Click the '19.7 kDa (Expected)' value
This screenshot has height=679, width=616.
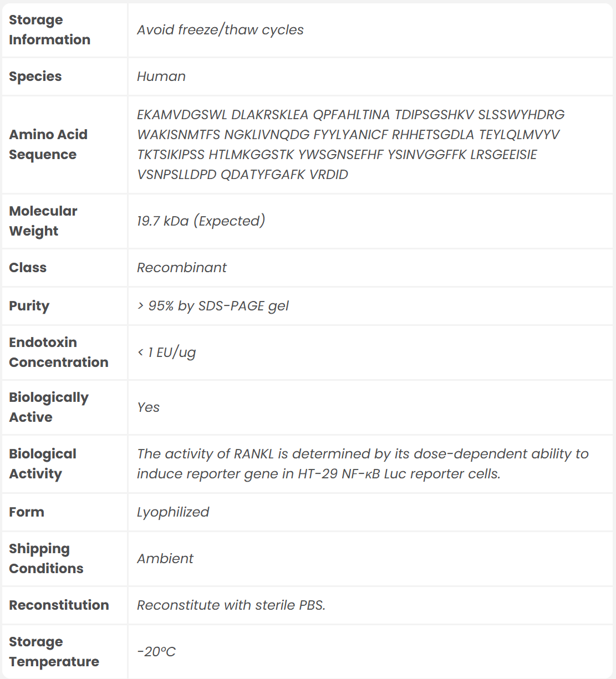pyautogui.click(x=201, y=221)
